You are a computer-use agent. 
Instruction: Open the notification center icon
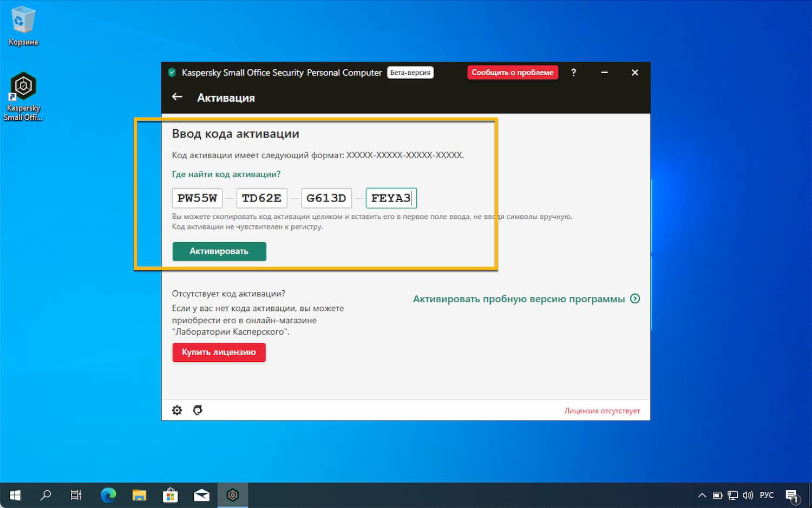(x=792, y=496)
